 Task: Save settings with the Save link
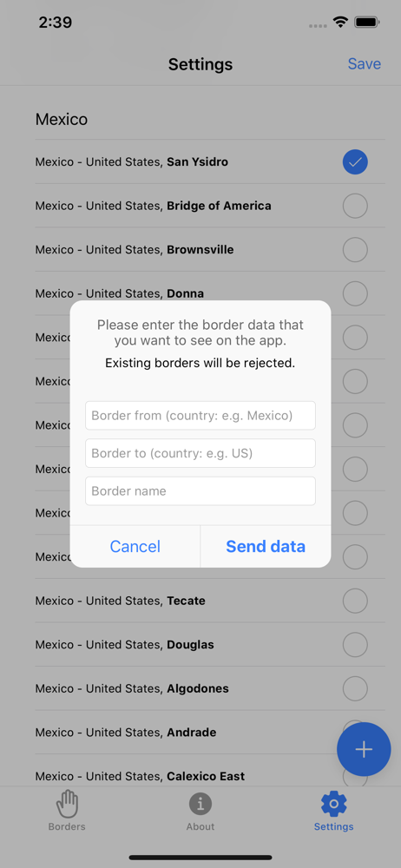click(364, 63)
